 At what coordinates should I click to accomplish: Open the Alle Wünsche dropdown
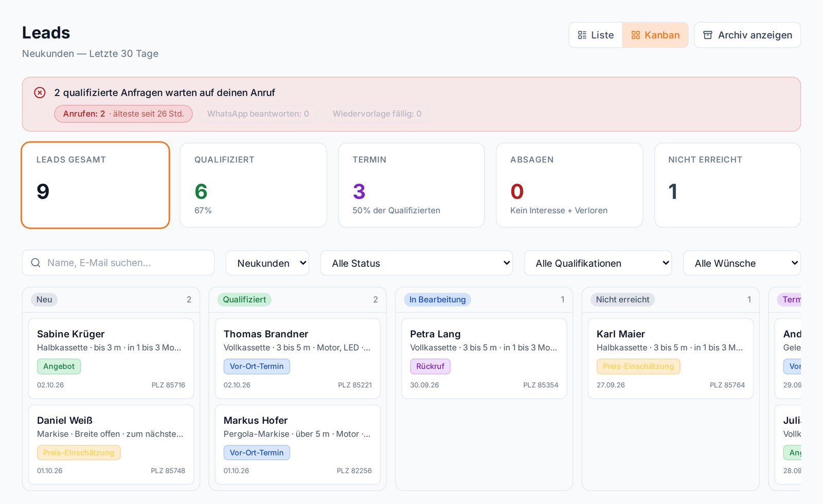click(x=742, y=263)
